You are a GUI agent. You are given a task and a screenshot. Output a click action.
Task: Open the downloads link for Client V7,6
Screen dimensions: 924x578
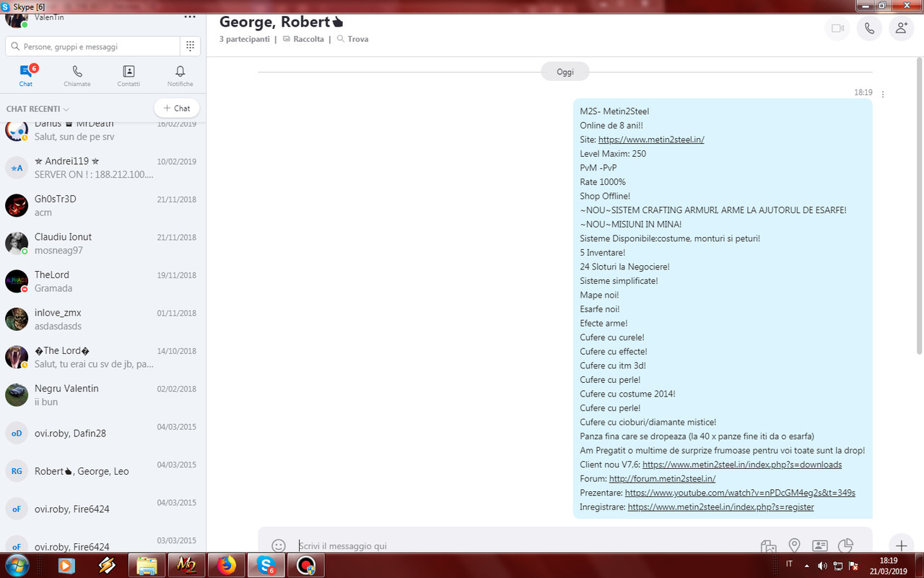[x=742, y=465]
